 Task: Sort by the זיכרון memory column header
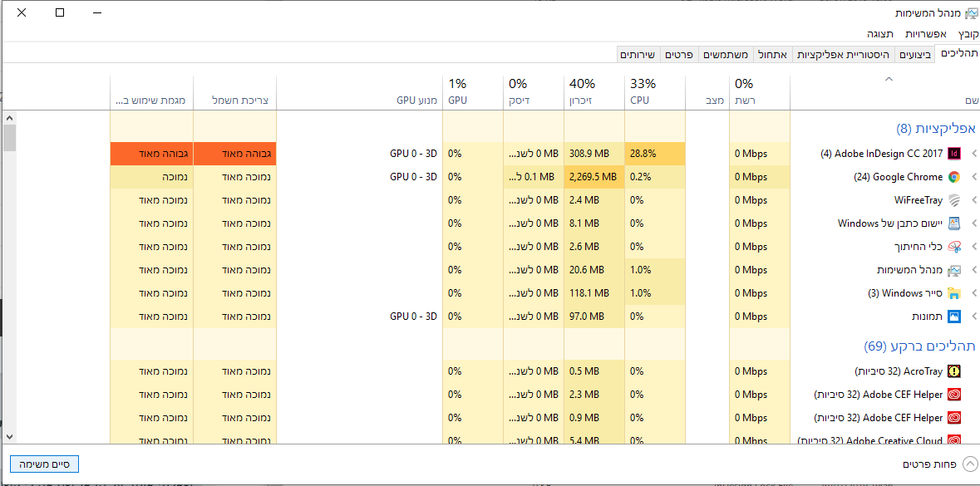(593, 91)
